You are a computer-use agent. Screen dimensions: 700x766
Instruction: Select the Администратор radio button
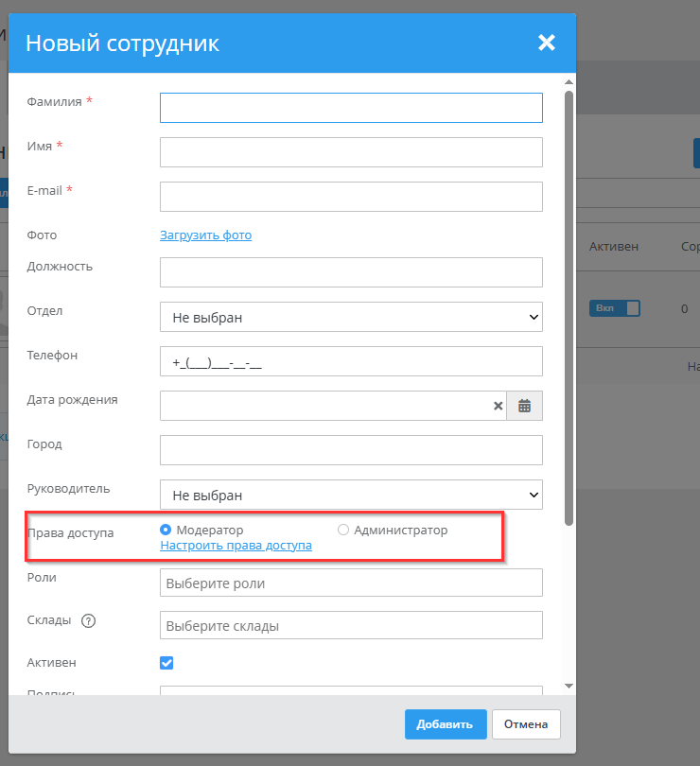[343, 531]
